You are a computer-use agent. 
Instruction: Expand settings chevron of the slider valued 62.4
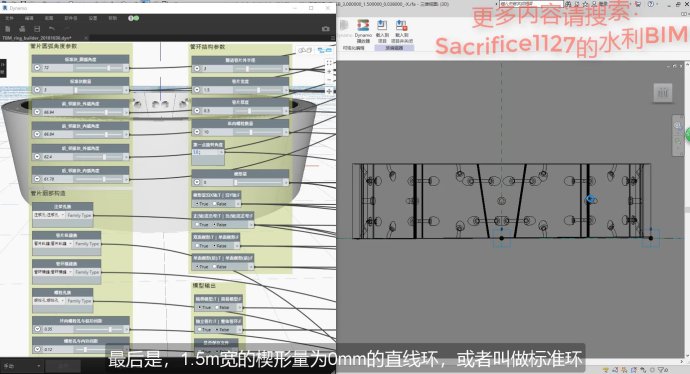tap(37, 157)
